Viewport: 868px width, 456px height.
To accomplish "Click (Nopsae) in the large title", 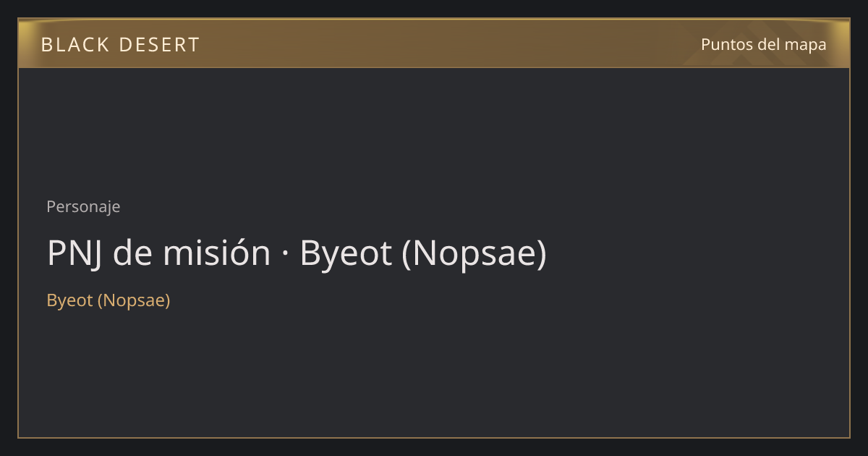I will 475,254.
